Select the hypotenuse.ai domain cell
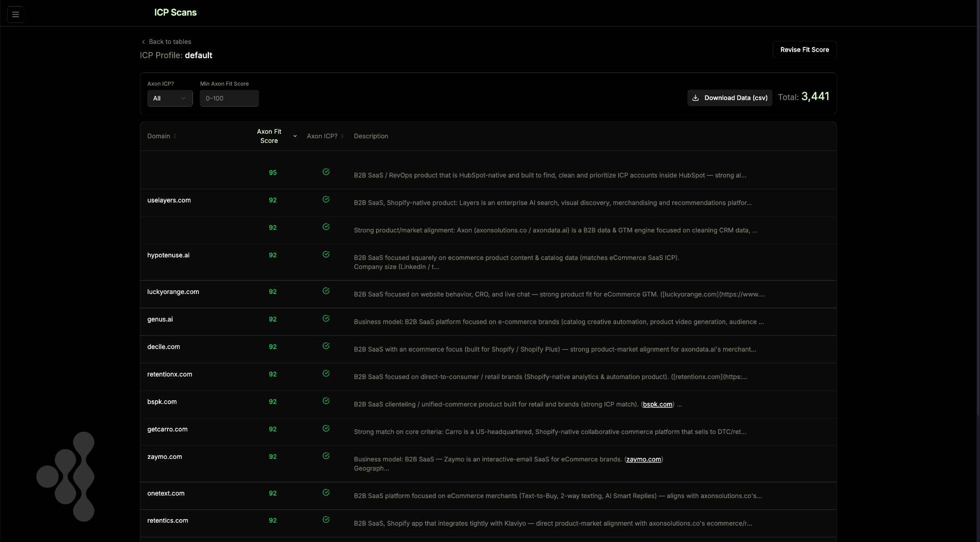This screenshot has height=542, width=980. click(x=168, y=255)
